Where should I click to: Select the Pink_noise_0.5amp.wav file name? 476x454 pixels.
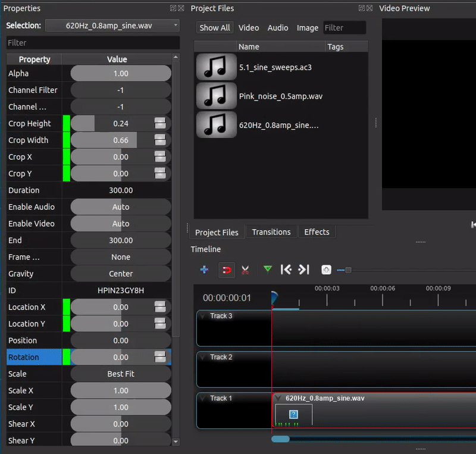[x=281, y=96]
